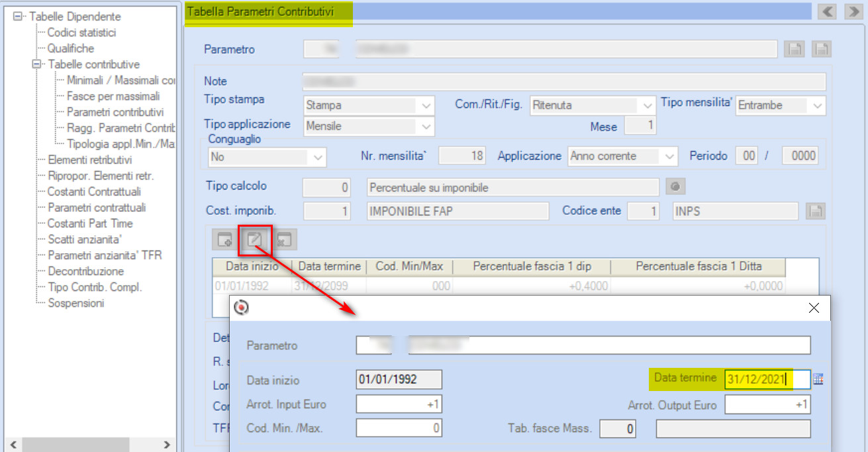Select Tipo Contrib. Compl. tree item
This screenshot has height=452, width=868.
click(x=95, y=287)
